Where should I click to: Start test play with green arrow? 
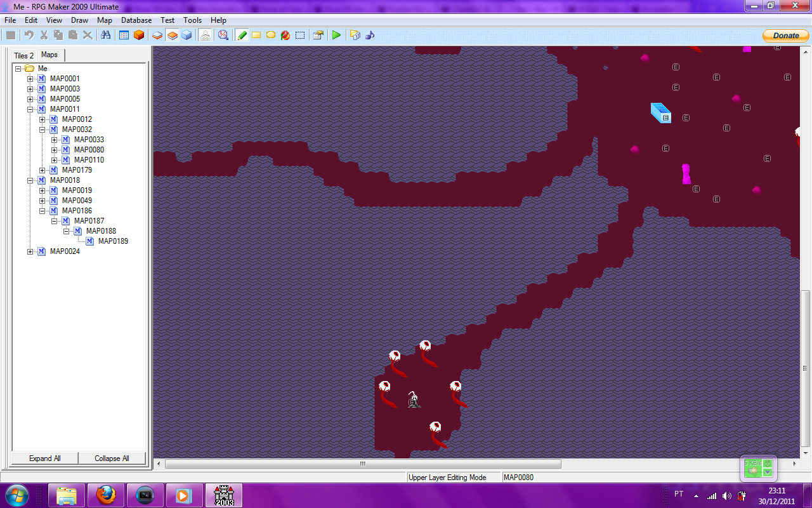click(336, 36)
